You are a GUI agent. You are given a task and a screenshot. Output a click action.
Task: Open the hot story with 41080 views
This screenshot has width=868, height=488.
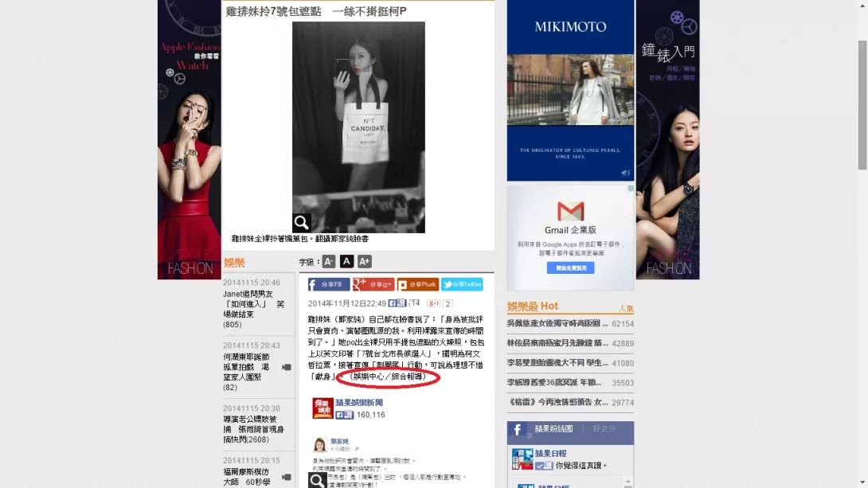click(x=557, y=363)
